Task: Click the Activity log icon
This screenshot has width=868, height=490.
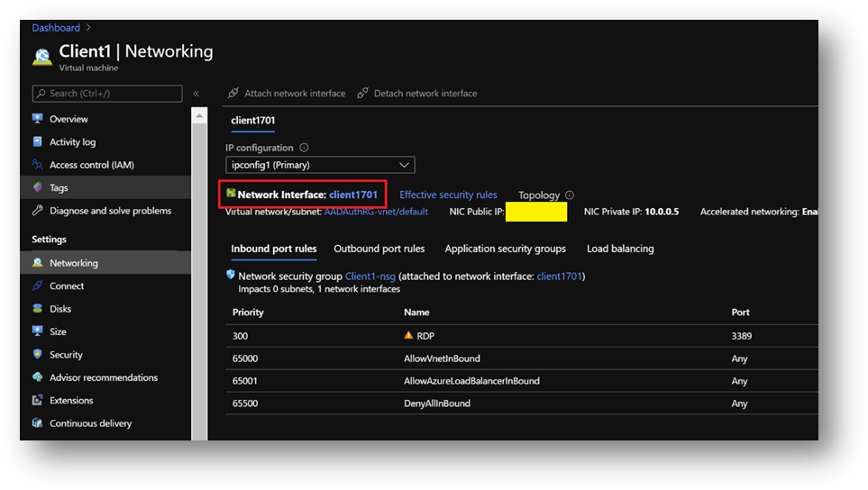Action: click(x=38, y=141)
